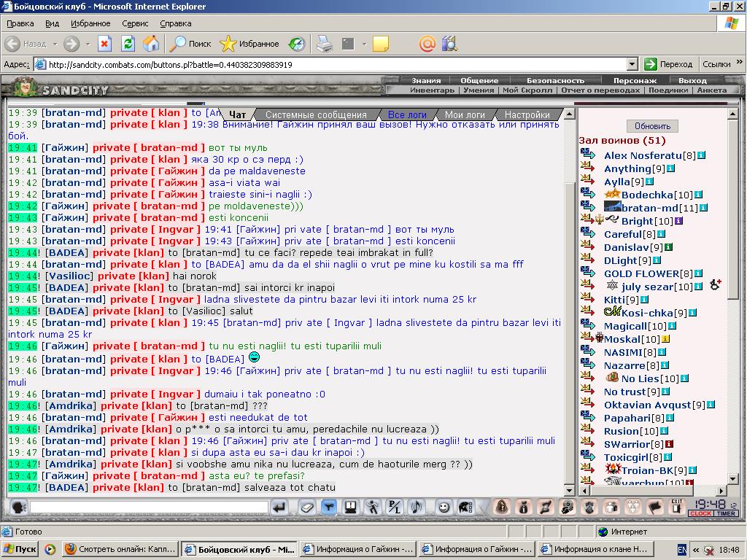Screen dimensions: 747x560
Task: Click IE Home toolbar icon
Action: pos(151,44)
